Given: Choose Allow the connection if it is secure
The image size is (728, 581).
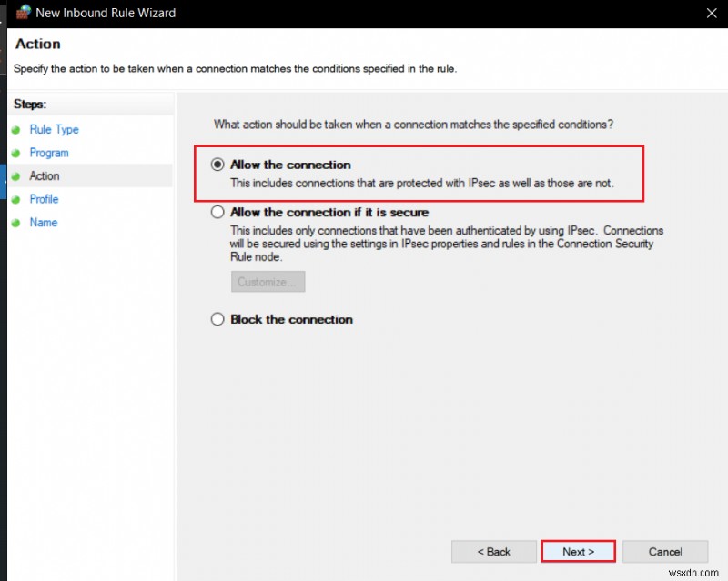Looking at the screenshot, I should pyautogui.click(x=217, y=211).
